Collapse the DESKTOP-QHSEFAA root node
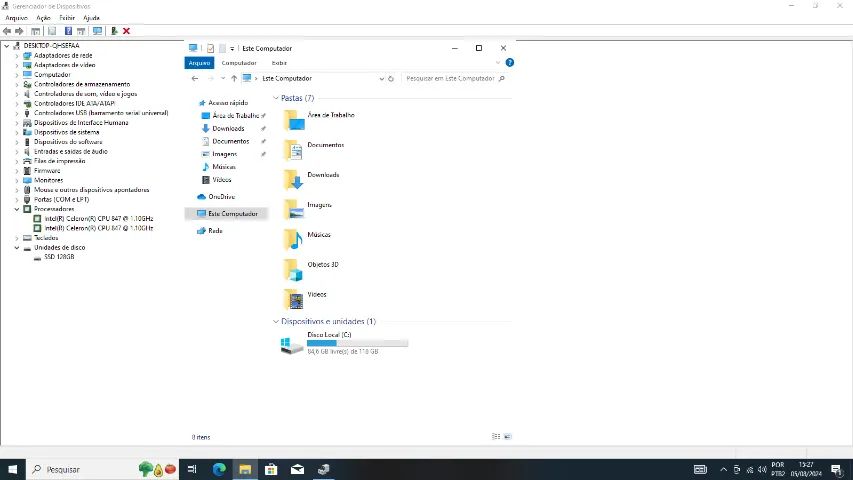 tap(7, 46)
